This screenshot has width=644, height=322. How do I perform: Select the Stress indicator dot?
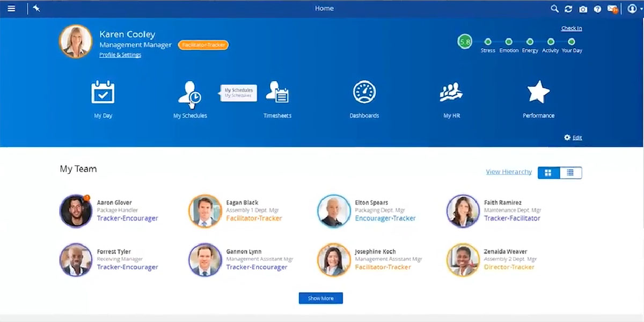pos(488,42)
